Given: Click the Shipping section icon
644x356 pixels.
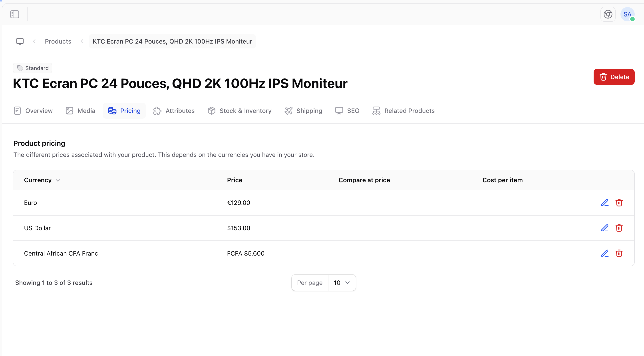Looking at the screenshot, I should click(288, 111).
